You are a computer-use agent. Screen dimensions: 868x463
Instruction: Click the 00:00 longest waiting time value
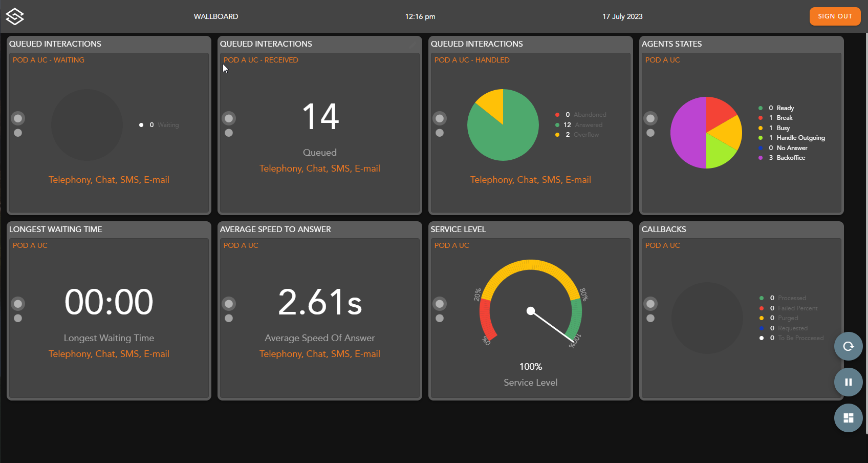point(109,302)
